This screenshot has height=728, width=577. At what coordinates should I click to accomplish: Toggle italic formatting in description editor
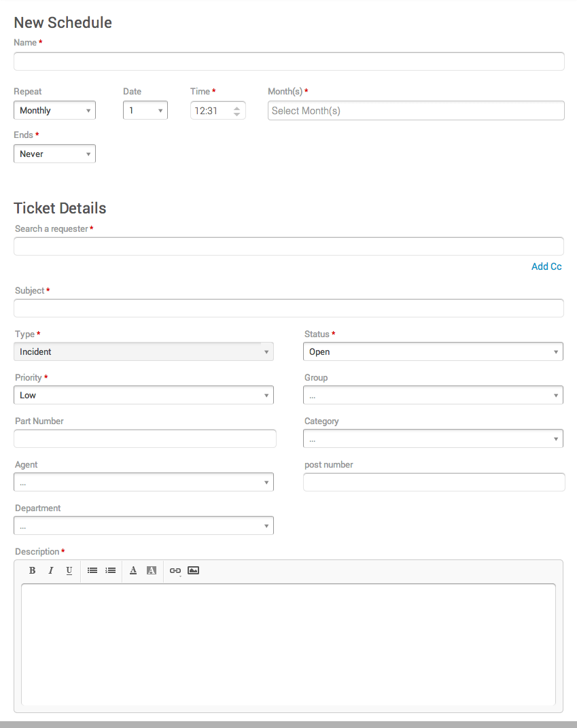tap(50, 570)
